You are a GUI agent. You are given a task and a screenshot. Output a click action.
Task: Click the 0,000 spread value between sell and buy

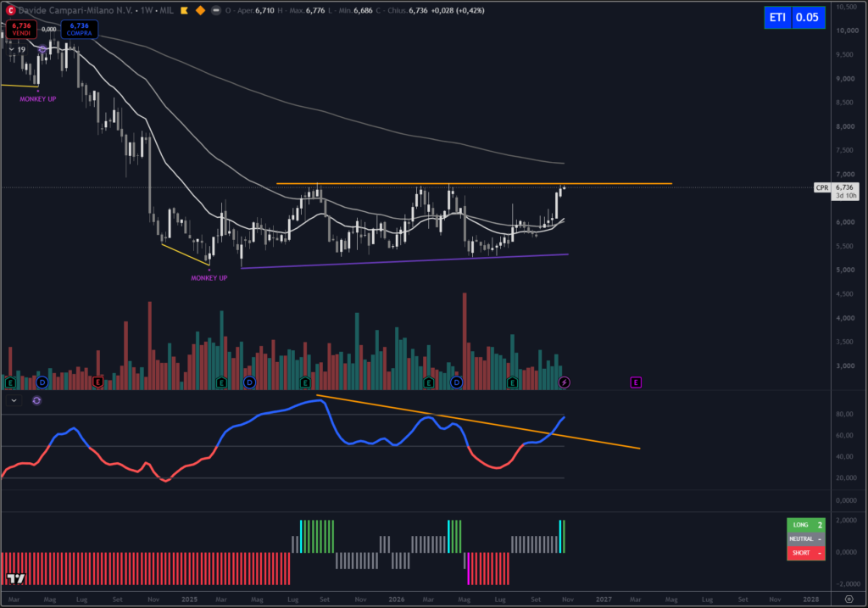(48, 30)
